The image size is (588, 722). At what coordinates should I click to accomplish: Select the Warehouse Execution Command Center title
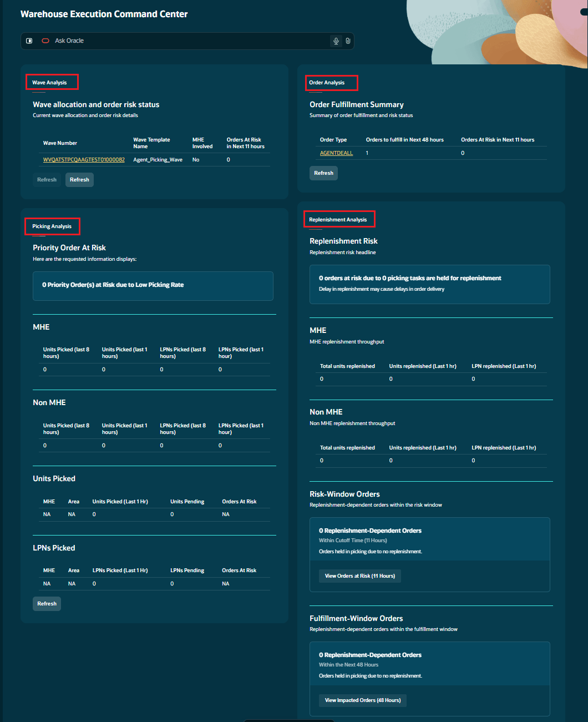coord(104,14)
